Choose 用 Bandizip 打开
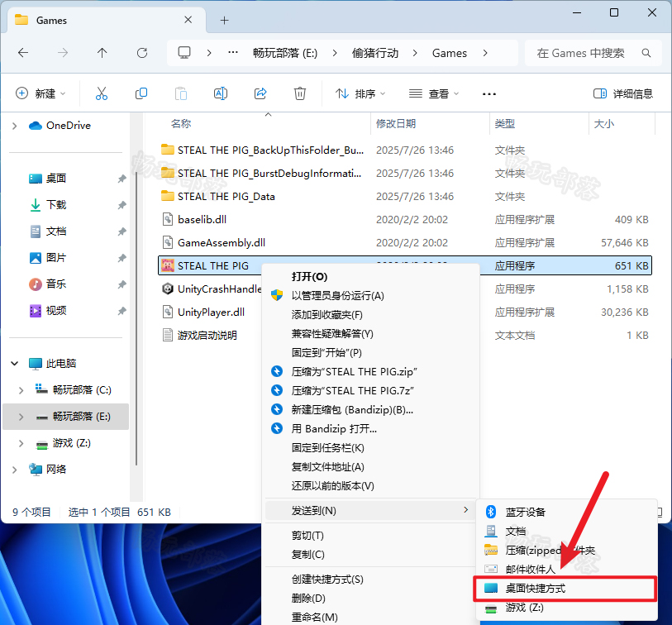 tap(370, 429)
